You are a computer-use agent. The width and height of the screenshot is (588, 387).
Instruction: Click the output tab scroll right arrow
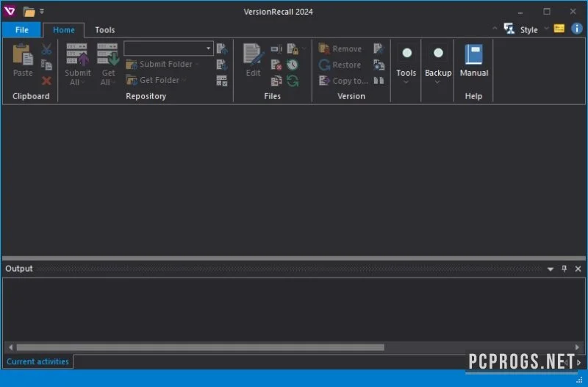(579, 362)
